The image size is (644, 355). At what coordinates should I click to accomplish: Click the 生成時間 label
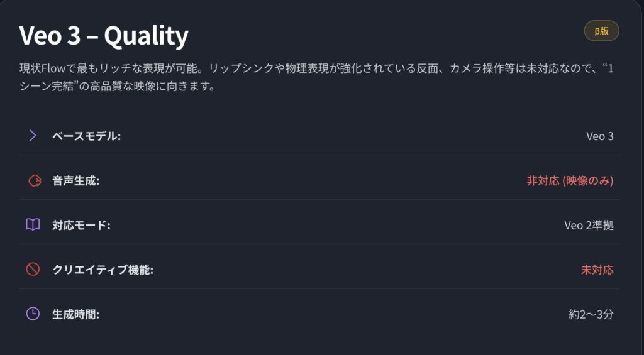(x=75, y=314)
